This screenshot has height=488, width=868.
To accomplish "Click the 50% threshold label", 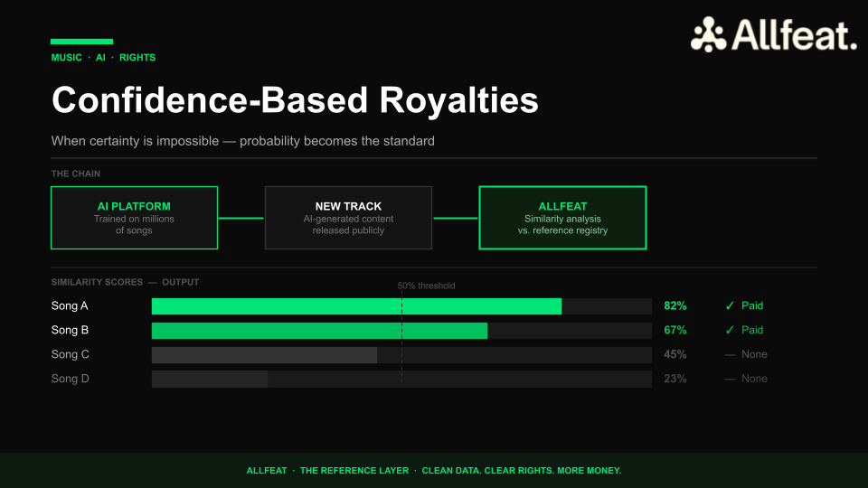I will (426, 286).
